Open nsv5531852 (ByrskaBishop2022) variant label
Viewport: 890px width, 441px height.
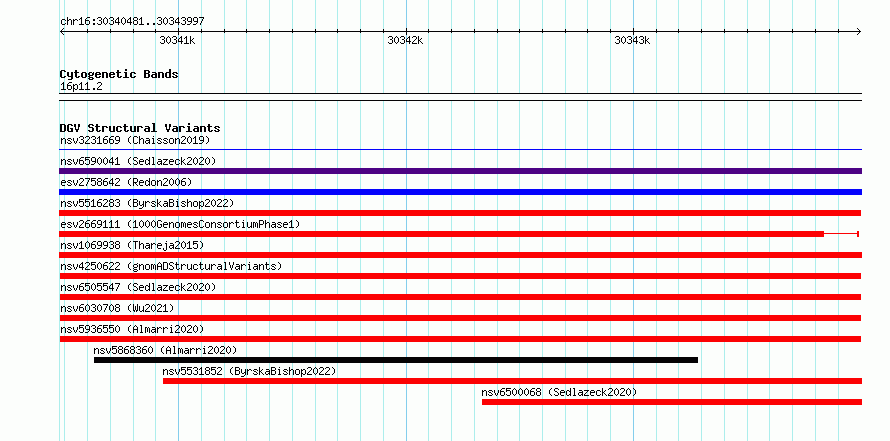(x=249, y=371)
